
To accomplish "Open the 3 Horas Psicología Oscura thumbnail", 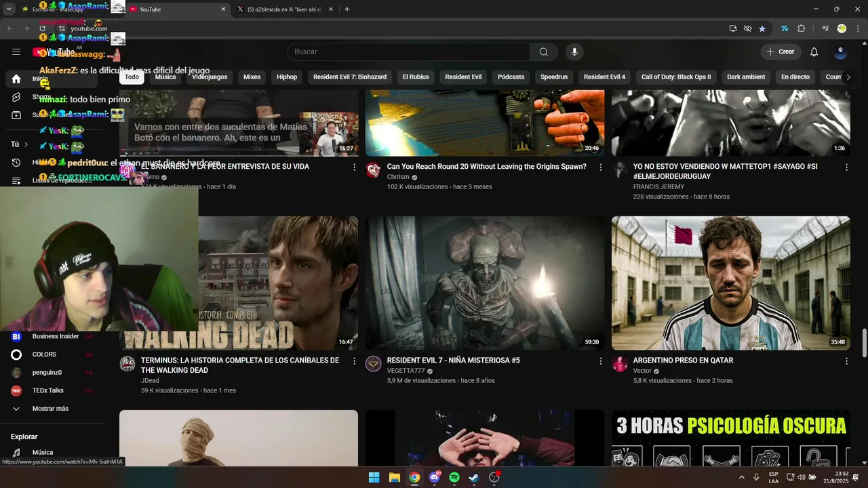I will [731, 439].
